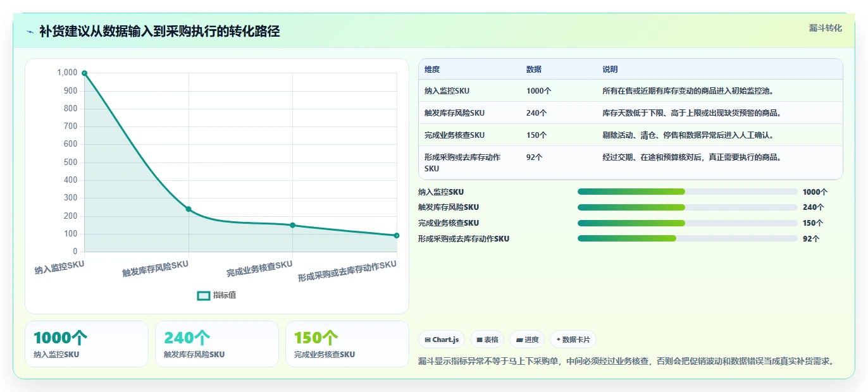Open the 1000个 纳入监控SKU data card
868x392 pixels.
pyautogui.click(x=87, y=344)
